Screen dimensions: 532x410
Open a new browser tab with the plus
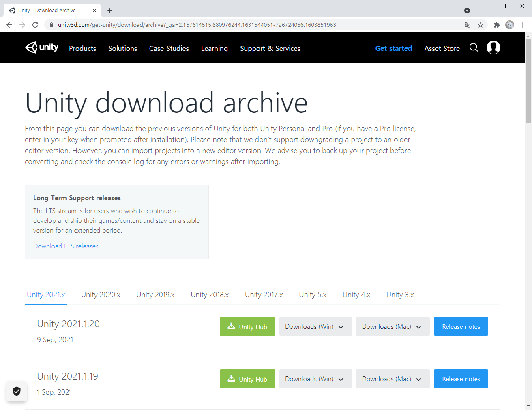click(110, 11)
